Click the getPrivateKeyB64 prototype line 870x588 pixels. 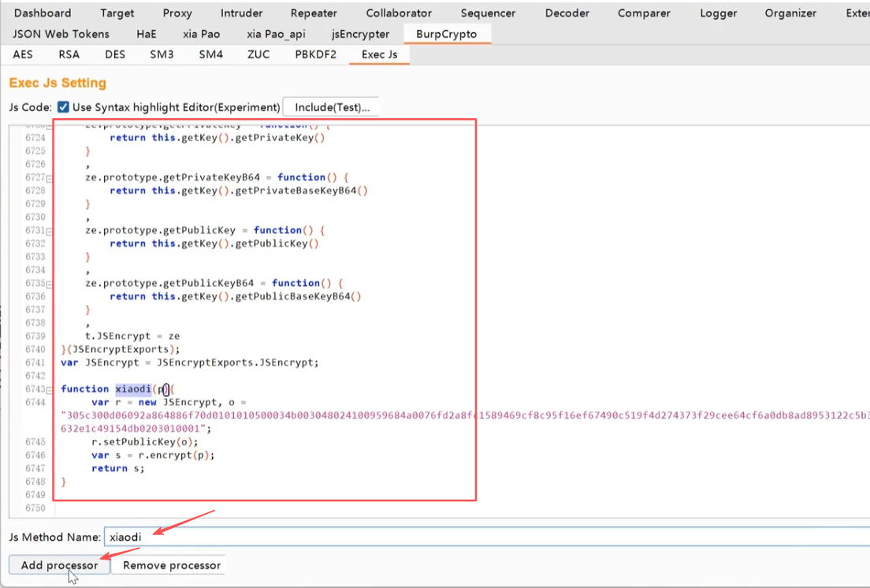click(217, 177)
